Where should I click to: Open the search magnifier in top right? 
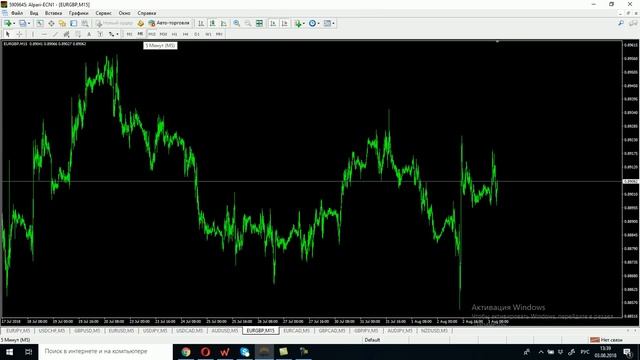pos(621,23)
